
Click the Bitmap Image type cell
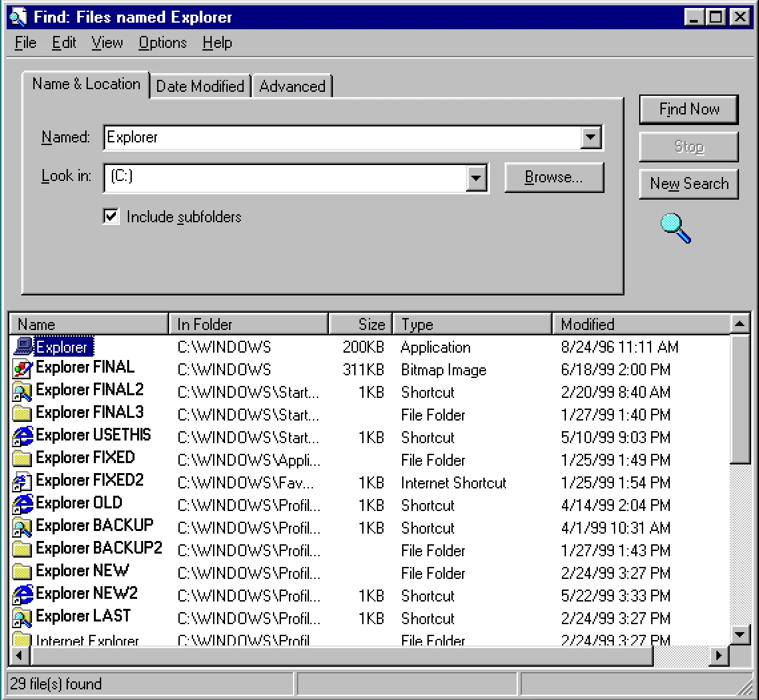click(443, 370)
